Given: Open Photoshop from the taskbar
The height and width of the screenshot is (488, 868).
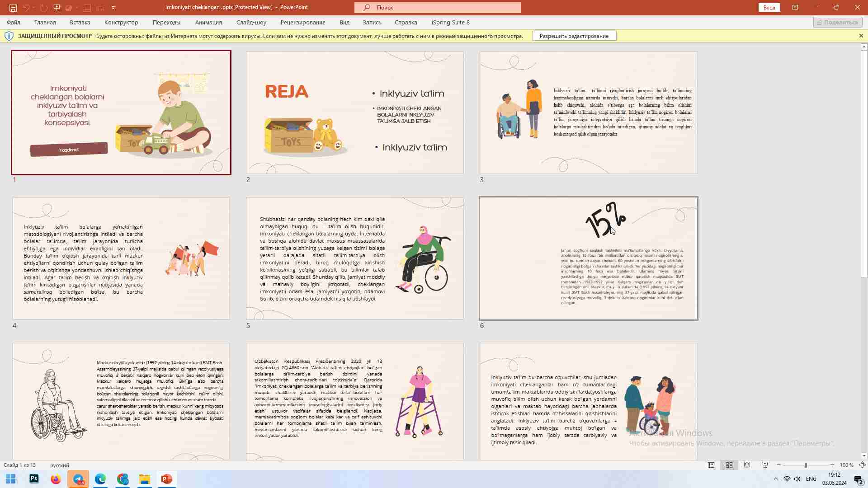Looking at the screenshot, I should (34, 479).
